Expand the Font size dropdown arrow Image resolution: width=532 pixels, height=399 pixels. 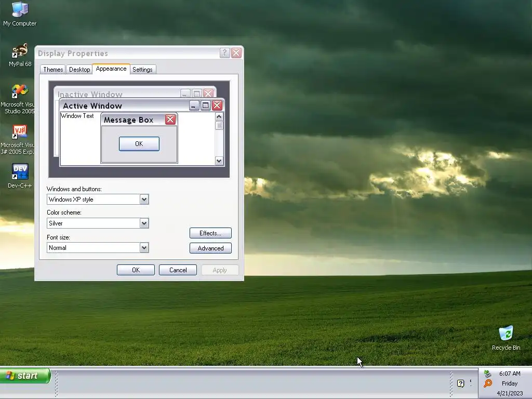pos(144,248)
